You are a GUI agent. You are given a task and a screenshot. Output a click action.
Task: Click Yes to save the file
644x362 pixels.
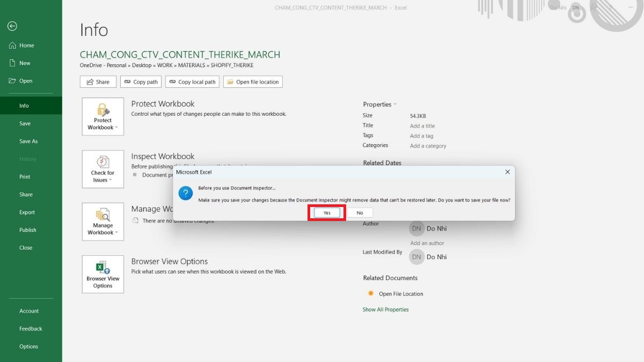326,212
